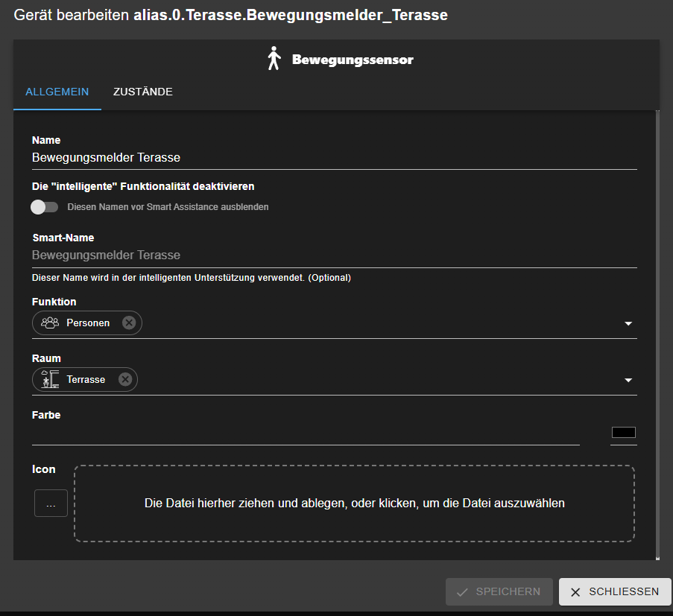
Task: Switch to the Allgemein tab
Action: [x=57, y=92]
